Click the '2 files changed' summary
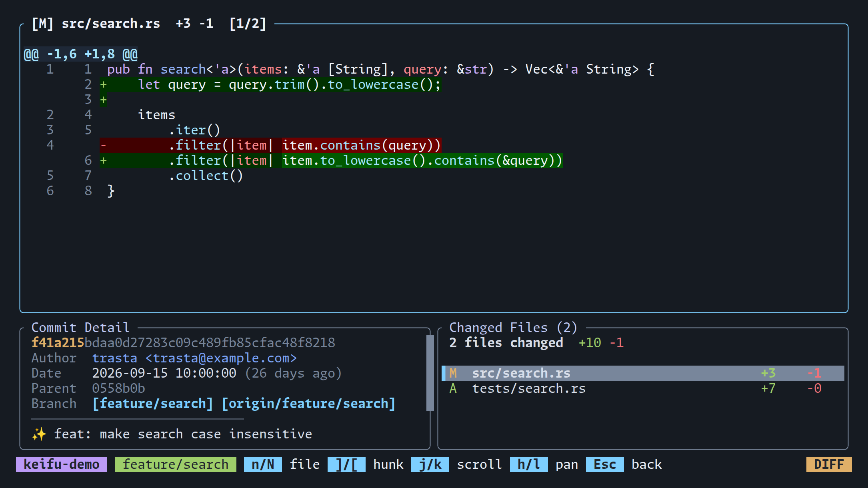The width and height of the screenshot is (868, 488). [x=506, y=343]
